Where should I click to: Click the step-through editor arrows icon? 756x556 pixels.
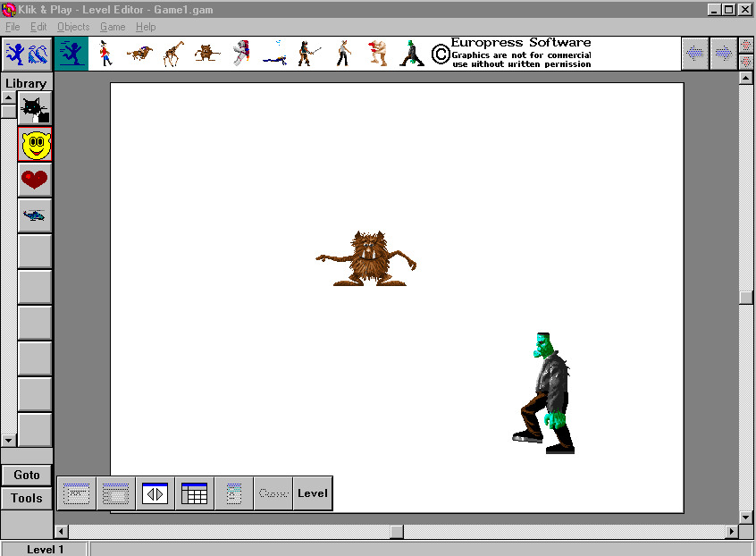[x=155, y=493]
